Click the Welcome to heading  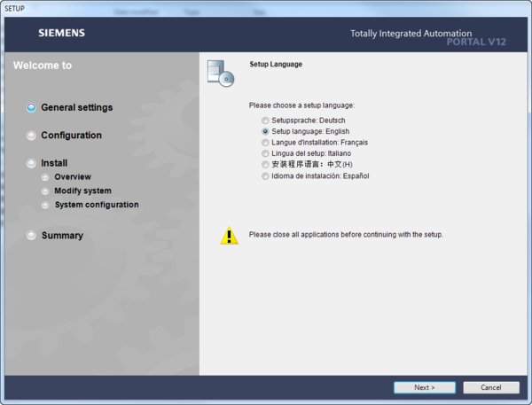click(43, 65)
